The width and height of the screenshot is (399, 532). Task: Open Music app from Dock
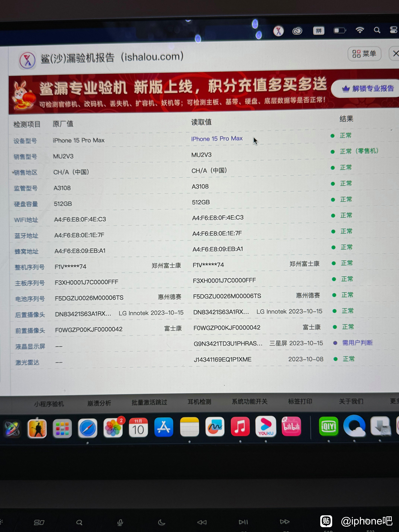[240, 426]
